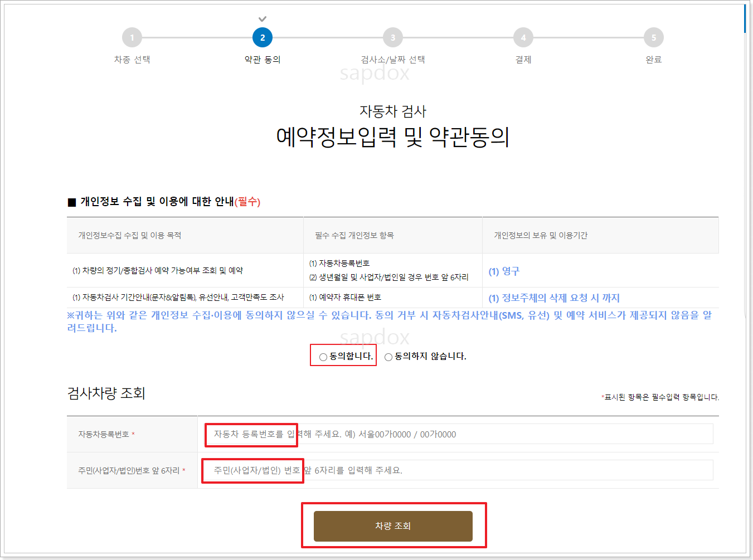Click the 검사차량 조회 section heading
Screen dimensions: 753x560
coord(106,393)
